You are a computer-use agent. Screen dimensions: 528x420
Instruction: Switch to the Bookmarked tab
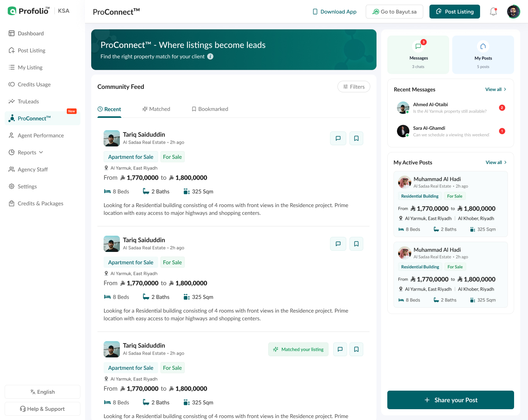[210, 109]
